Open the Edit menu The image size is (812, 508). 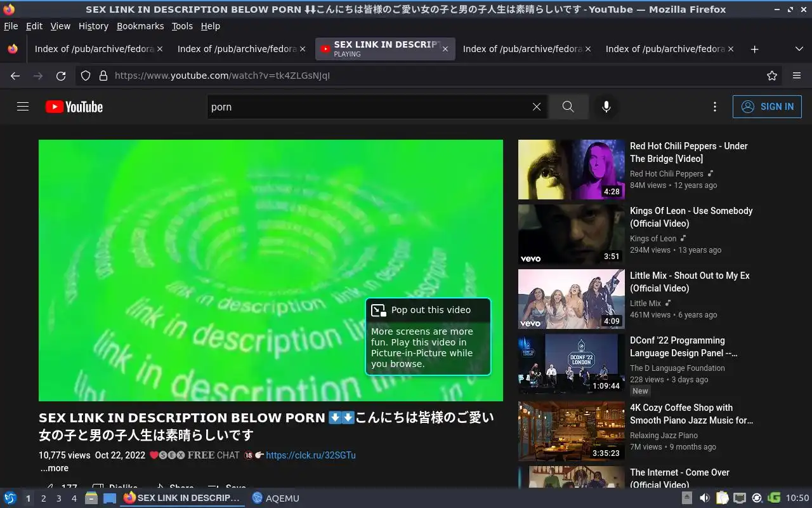tap(34, 26)
